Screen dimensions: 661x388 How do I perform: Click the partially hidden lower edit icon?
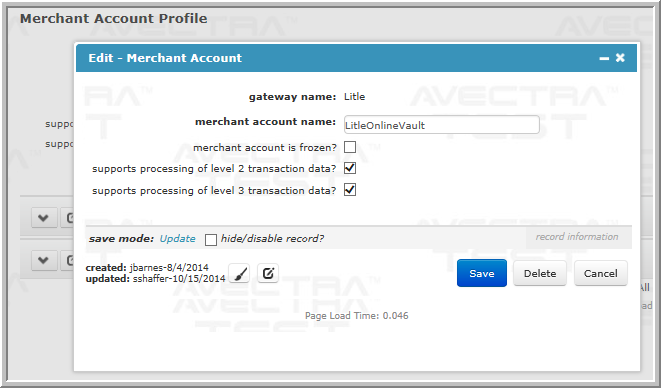click(x=68, y=260)
